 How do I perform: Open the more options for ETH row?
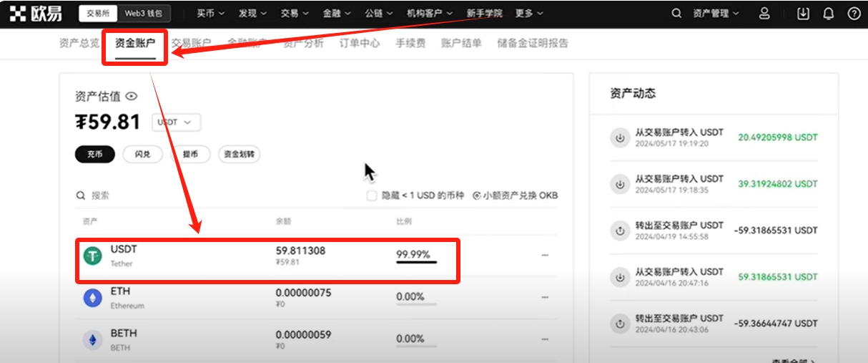pyautogui.click(x=545, y=298)
